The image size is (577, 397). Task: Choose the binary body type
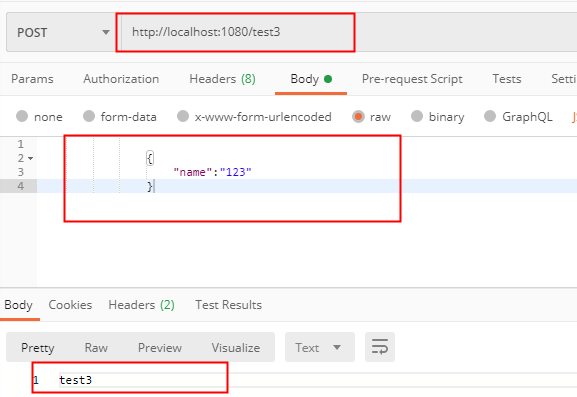point(438,117)
